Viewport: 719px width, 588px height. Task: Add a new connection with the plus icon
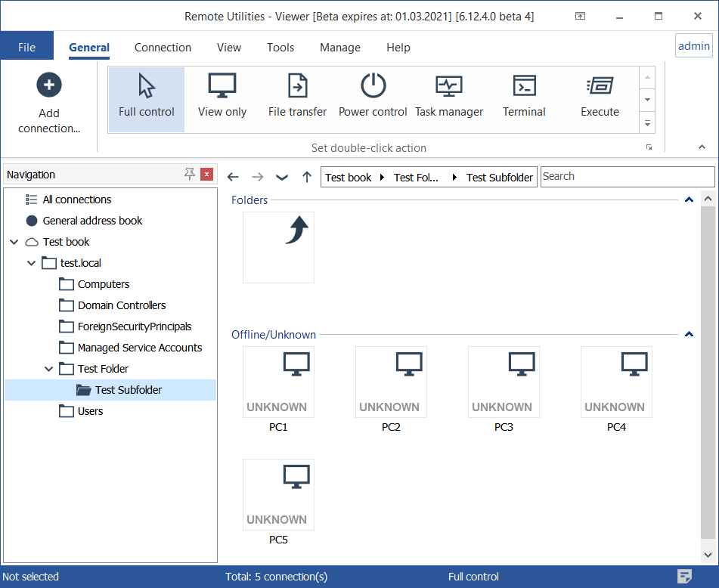coord(49,102)
